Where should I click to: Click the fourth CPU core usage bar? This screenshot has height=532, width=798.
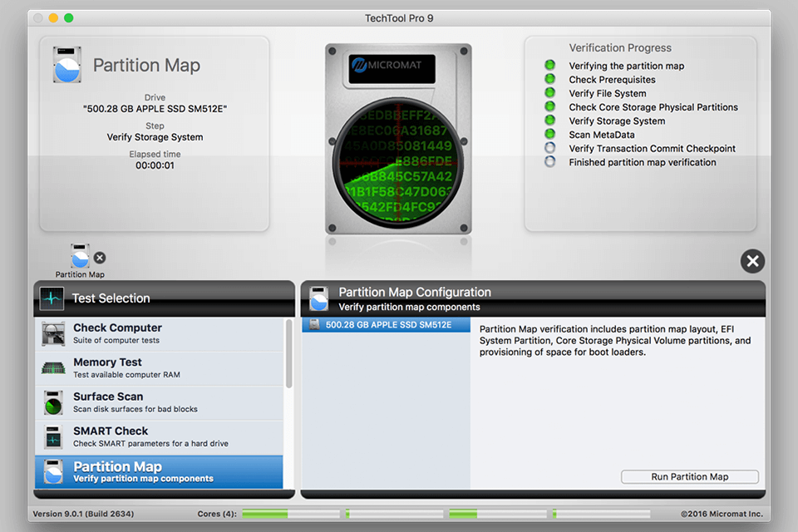602,515
